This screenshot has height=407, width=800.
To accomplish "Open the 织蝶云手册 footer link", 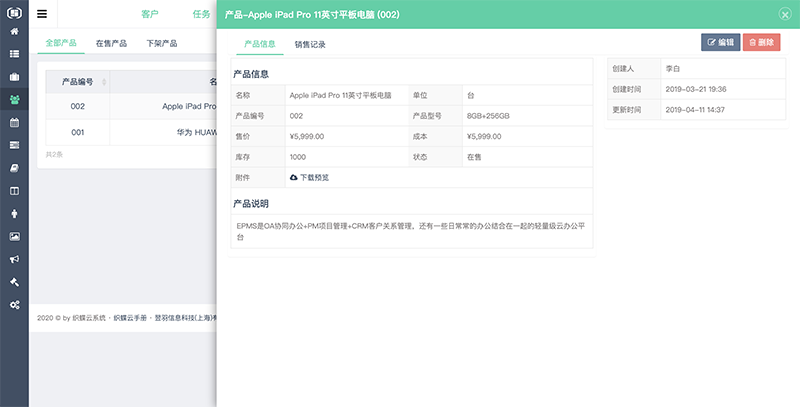I will click(130, 318).
